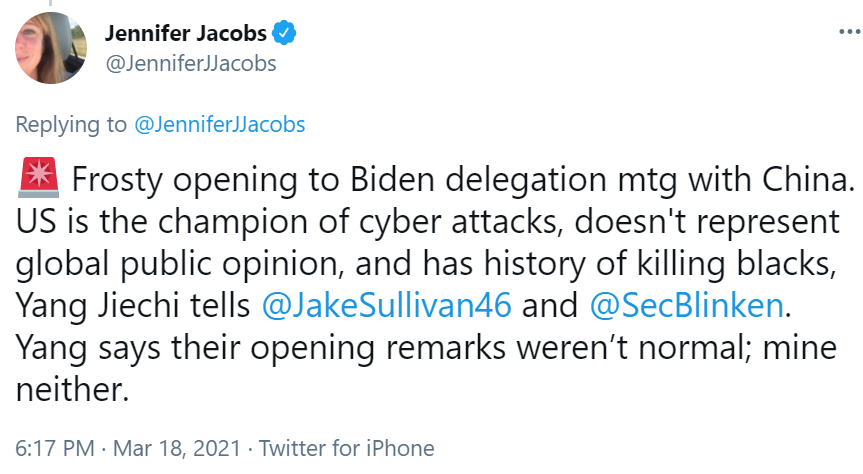Click the red siren emoji
This screenshot has height=474, width=863.
click(x=35, y=179)
